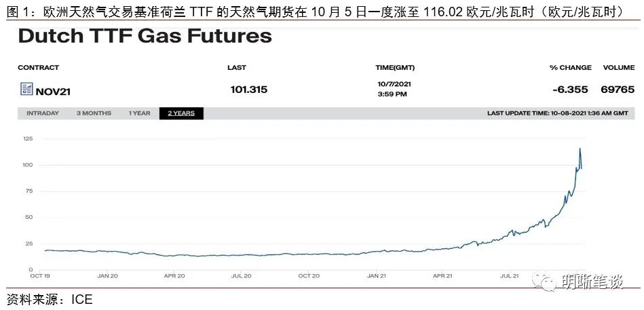Click the price peak on the chart line

pos(580,149)
